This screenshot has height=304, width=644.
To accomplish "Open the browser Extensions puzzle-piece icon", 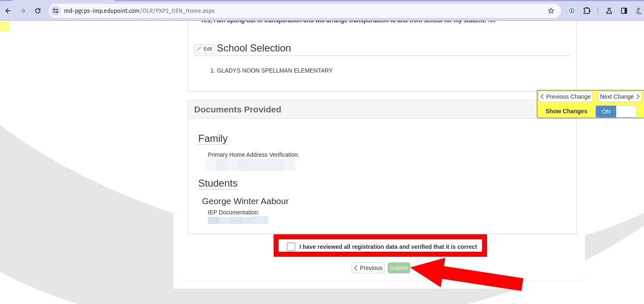I will tap(587, 11).
